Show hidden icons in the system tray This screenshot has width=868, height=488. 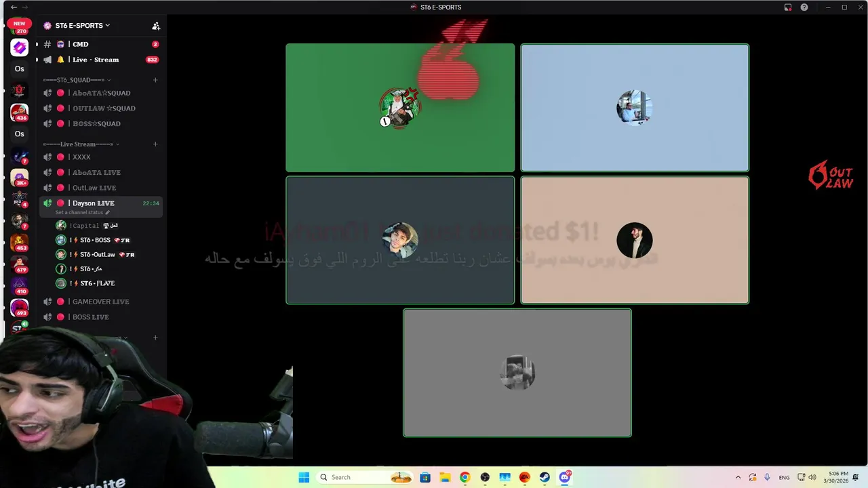[739, 477]
